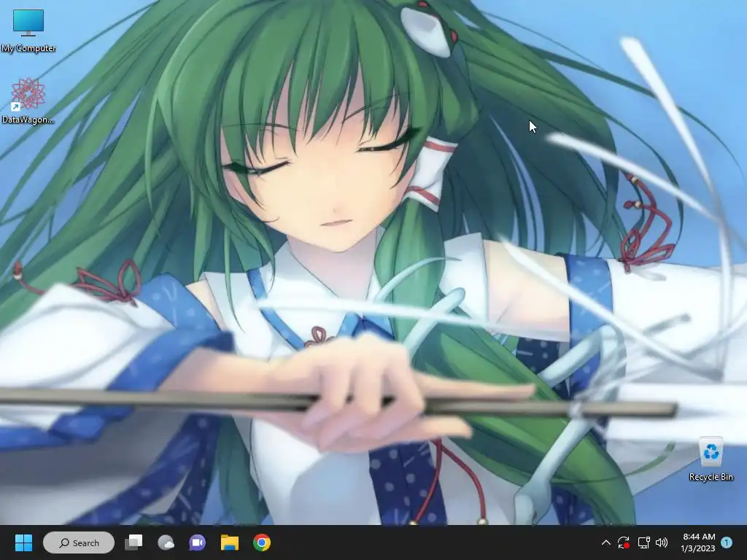Launch Google Chrome from the taskbar
Screen dimensions: 747x560
pos(262,542)
